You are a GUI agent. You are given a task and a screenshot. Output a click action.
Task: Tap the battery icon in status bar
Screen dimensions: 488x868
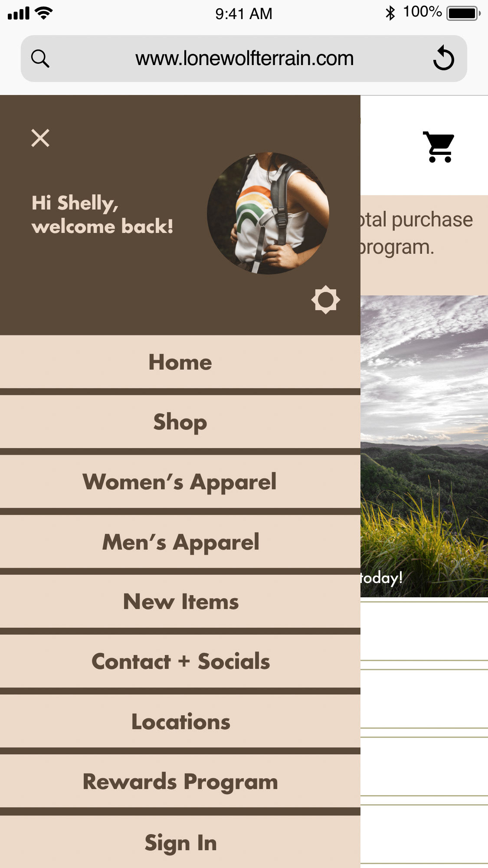464,13
